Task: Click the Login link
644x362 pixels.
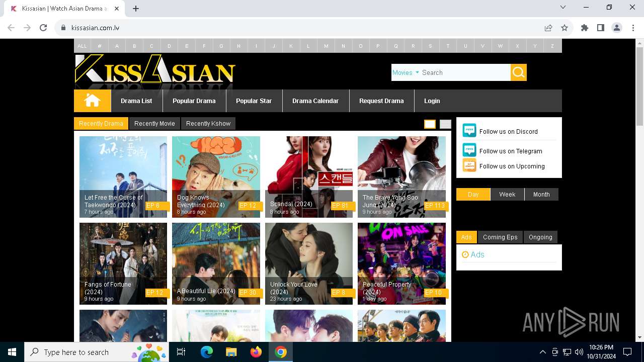Action: point(432,101)
